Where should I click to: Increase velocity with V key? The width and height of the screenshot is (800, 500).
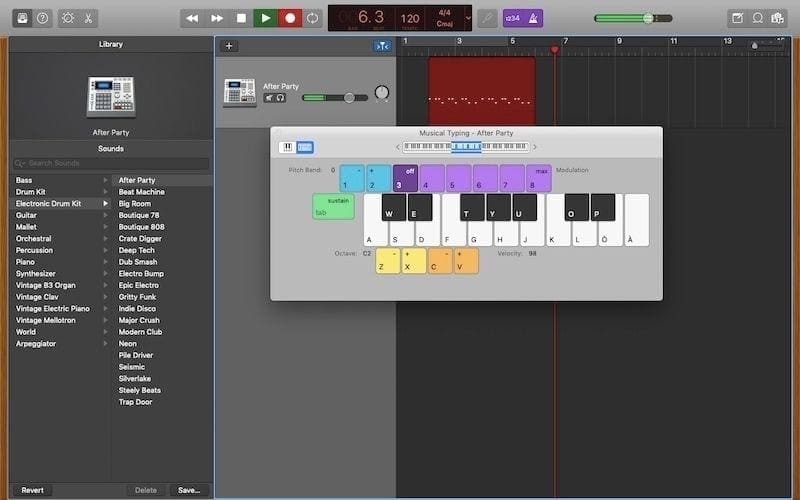pos(466,261)
